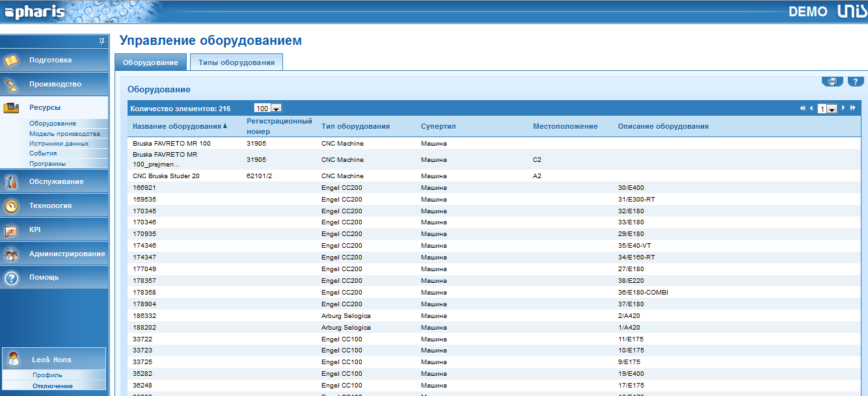Go to first page of results

[x=803, y=108]
